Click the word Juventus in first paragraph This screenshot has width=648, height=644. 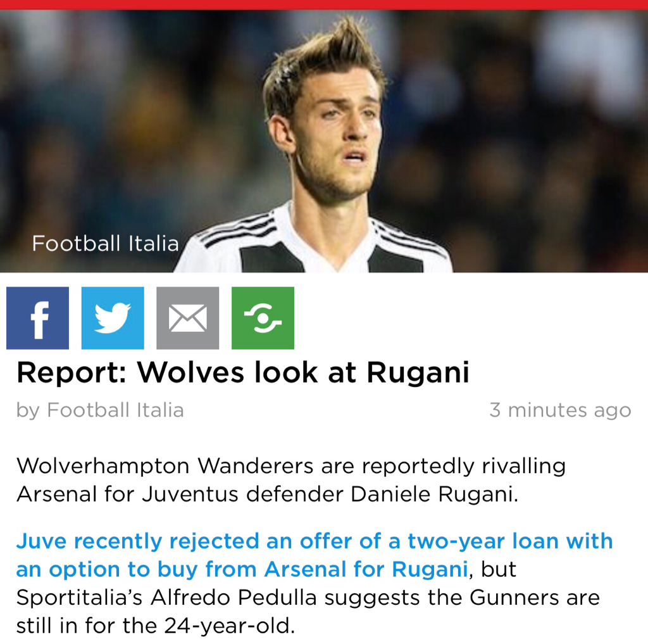point(190,494)
